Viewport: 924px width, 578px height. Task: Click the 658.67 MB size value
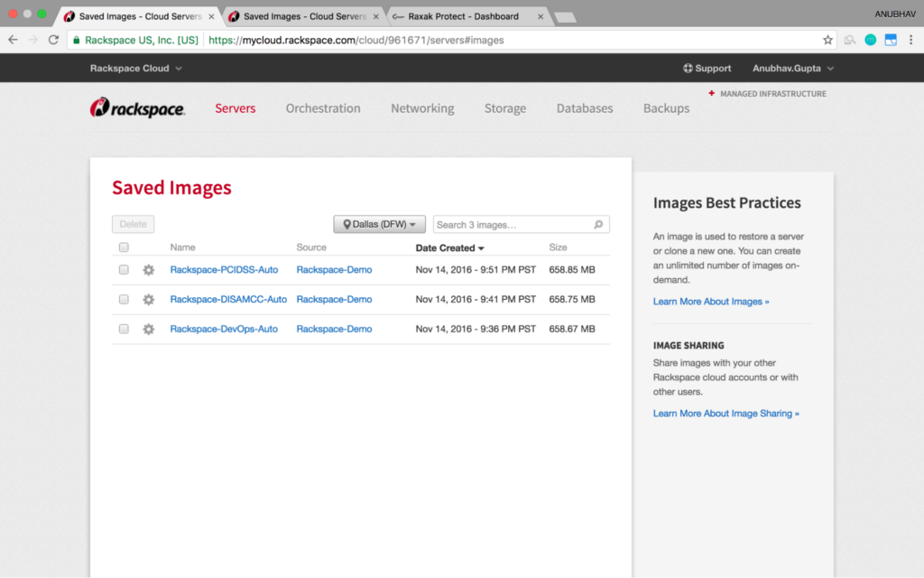[x=571, y=329]
